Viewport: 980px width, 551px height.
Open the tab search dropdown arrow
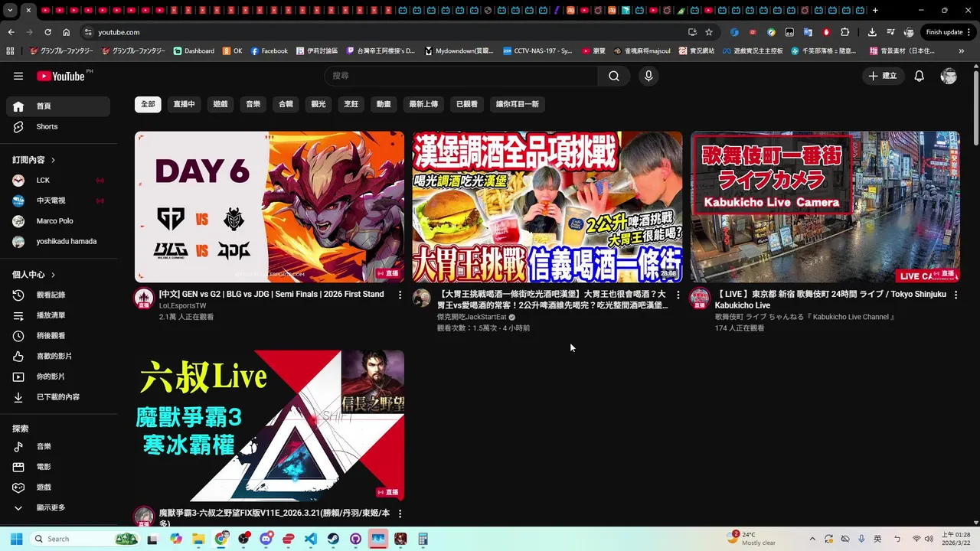point(10,10)
